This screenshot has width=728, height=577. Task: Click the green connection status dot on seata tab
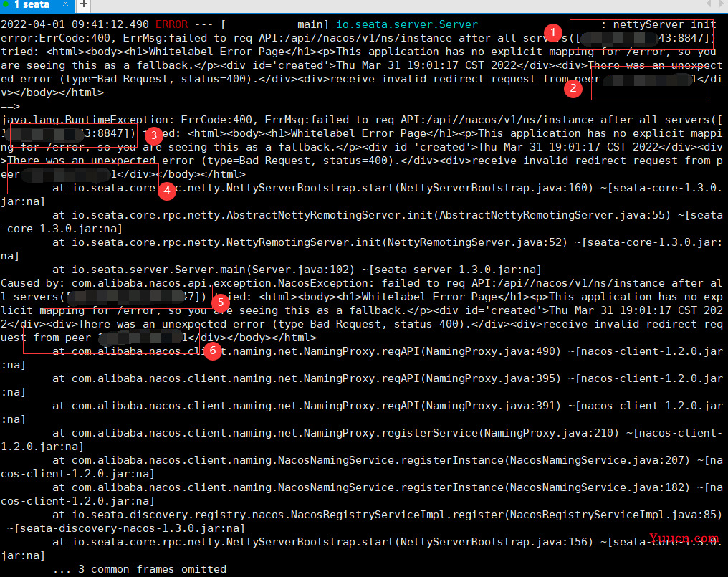[6, 5]
